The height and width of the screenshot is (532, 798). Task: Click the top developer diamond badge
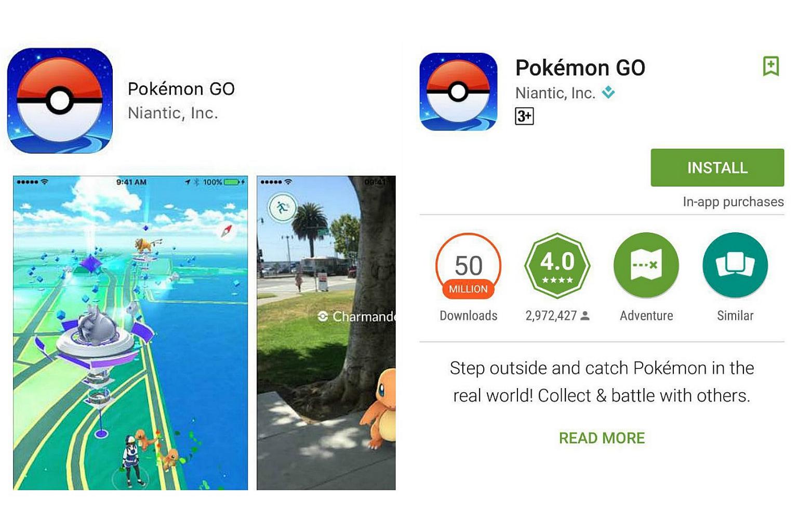click(x=608, y=92)
